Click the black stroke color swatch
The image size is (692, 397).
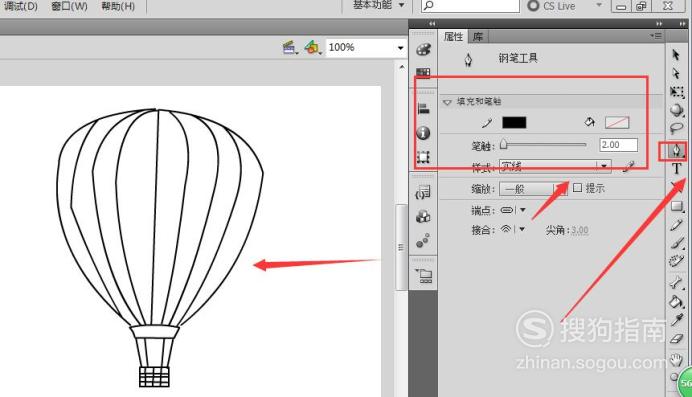(x=514, y=122)
